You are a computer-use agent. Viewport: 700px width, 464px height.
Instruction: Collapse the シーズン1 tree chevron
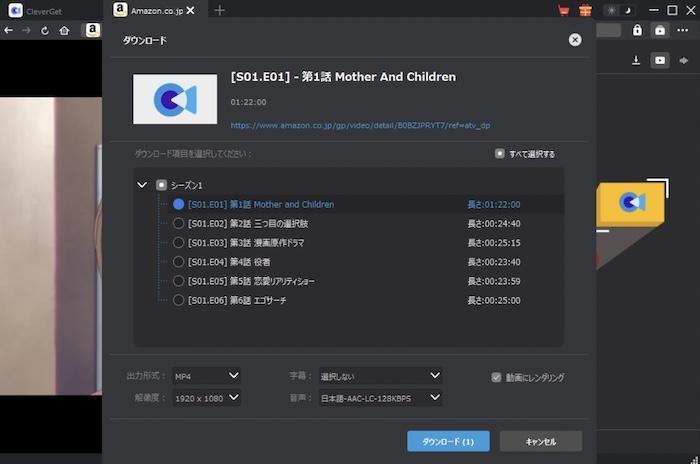(142, 184)
